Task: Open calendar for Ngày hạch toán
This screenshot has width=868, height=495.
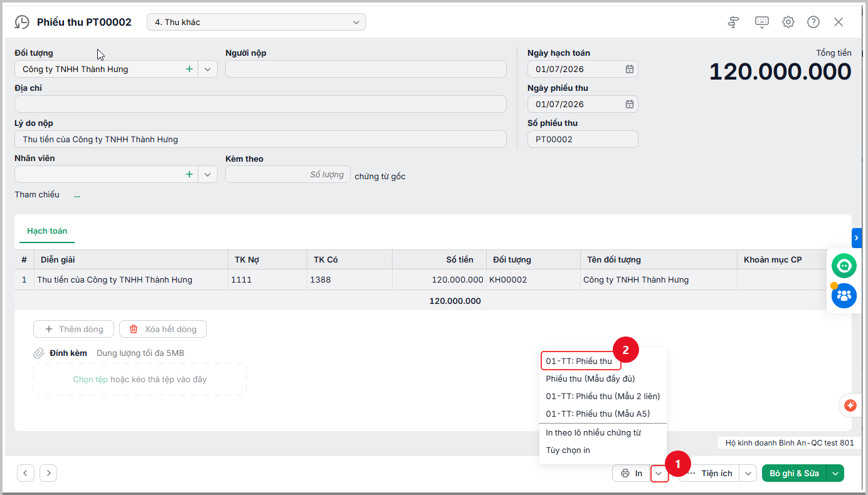Action: [629, 69]
